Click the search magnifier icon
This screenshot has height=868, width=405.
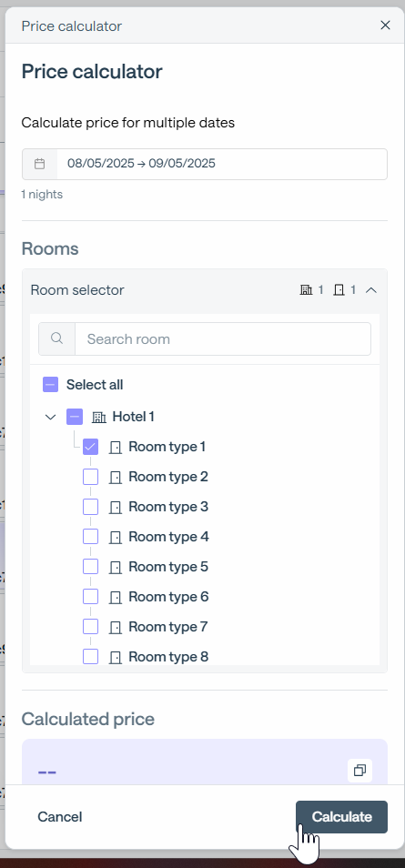pyautogui.click(x=56, y=338)
